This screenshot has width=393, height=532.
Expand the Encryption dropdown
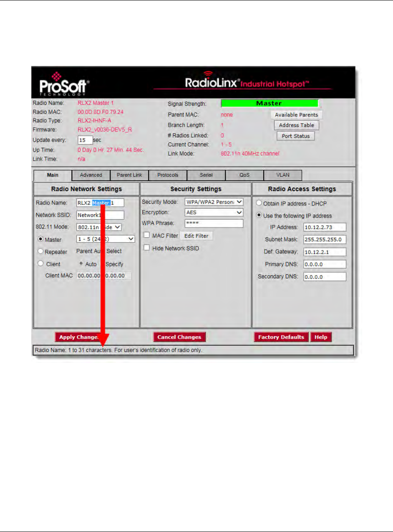click(214, 212)
